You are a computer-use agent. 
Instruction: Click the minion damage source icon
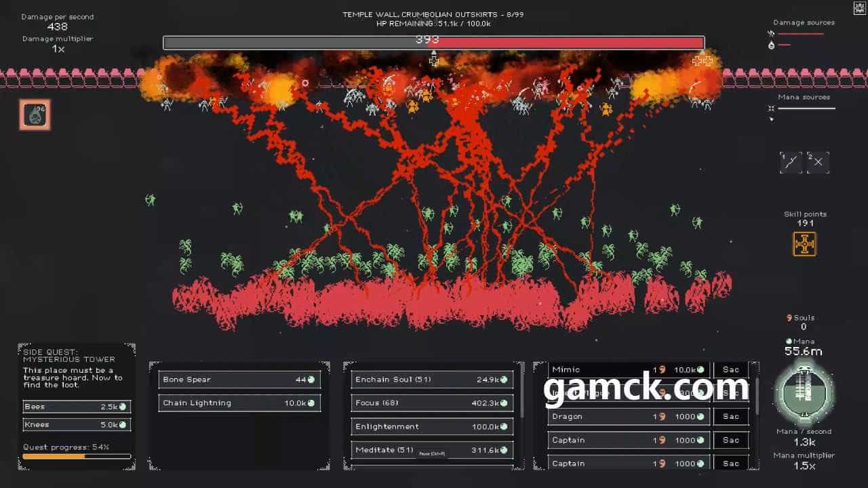(x=771, y=33)
